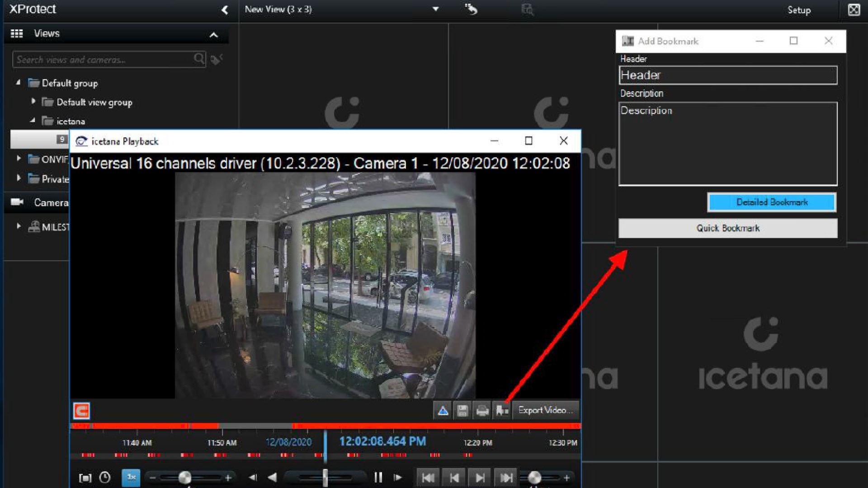Jump to last sequence in recording
This screenshot has width=868, height=488.
[x=506, y=478]
